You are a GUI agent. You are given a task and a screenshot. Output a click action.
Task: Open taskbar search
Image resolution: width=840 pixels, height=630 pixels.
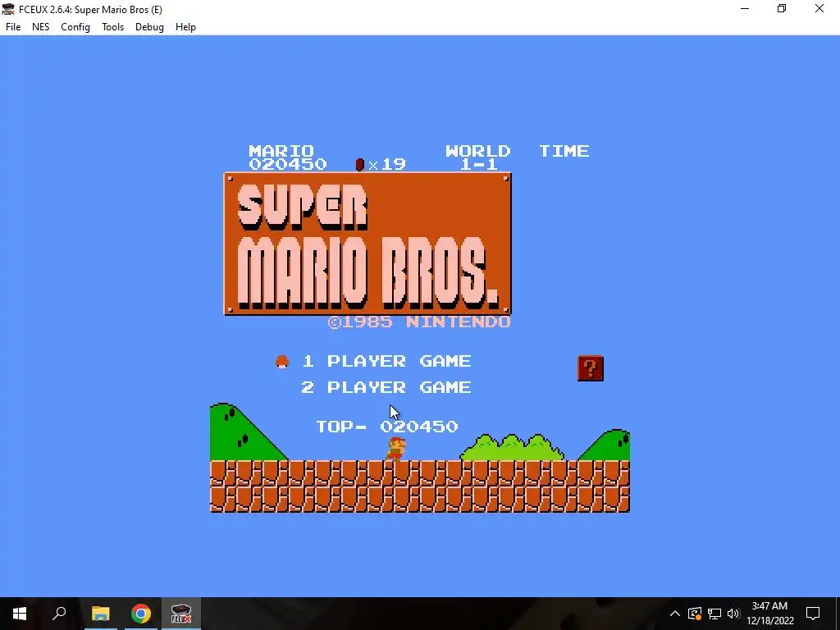pos(59,614)
